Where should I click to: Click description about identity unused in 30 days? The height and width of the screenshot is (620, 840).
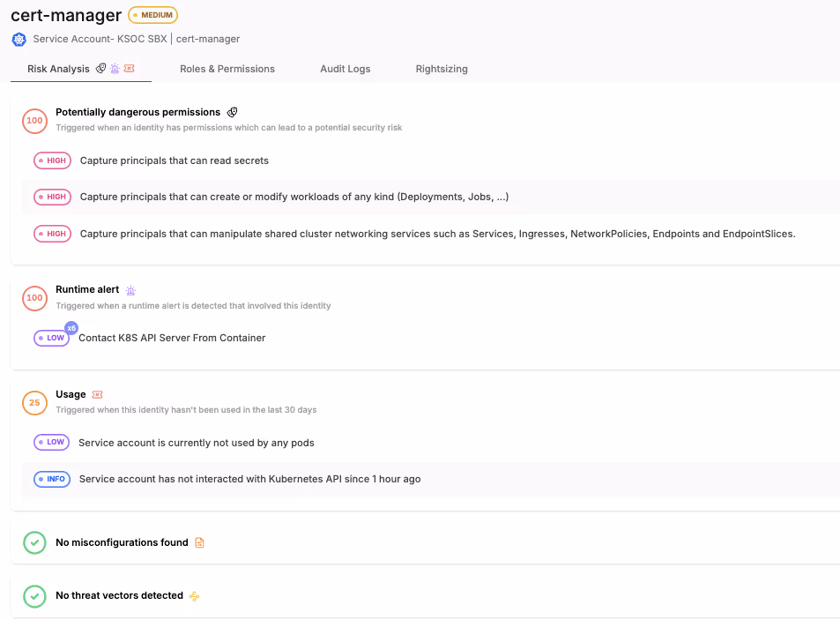(x=186, y=410)
